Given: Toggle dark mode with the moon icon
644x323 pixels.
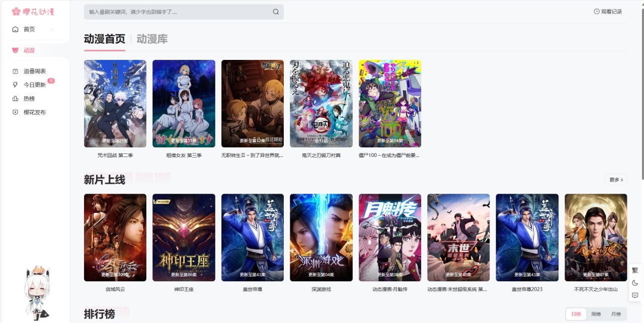Looking at the screenshot, I should click(x=635, y=283).
